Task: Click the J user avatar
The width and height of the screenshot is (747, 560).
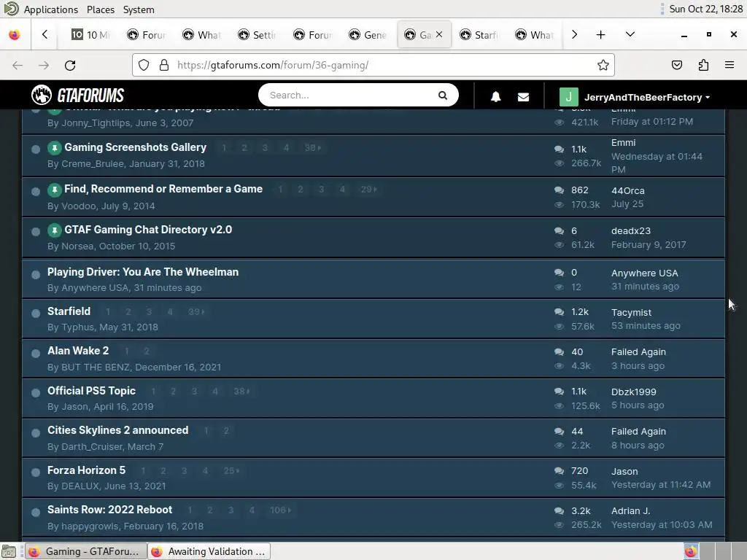Action: 568,97
